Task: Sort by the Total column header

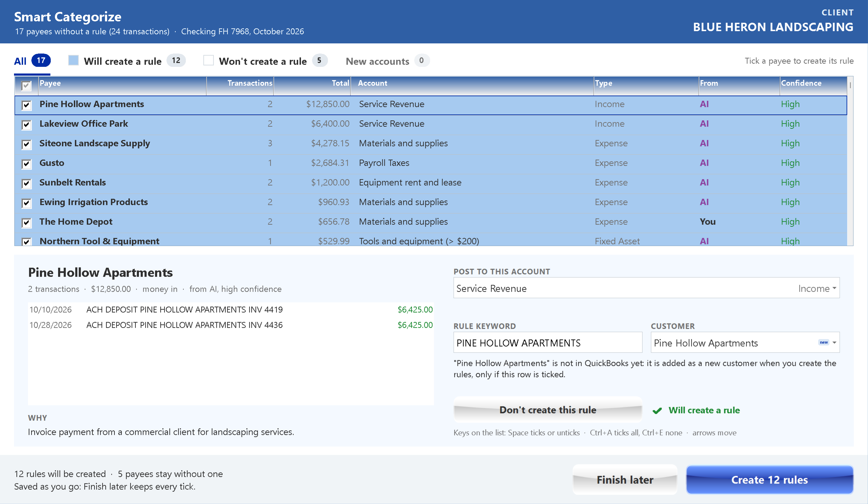Action: tap(312, 85)
